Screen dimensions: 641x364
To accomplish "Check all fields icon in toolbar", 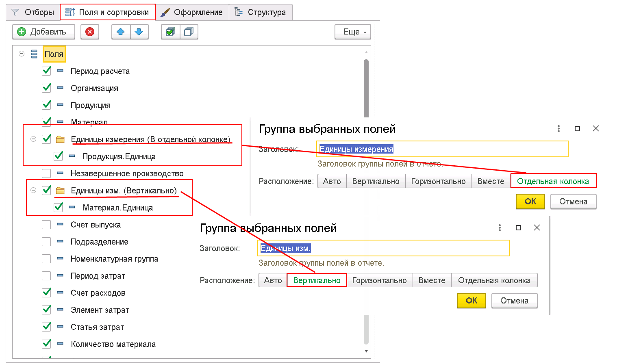I will pyautogui.click(x=170, y=32).
